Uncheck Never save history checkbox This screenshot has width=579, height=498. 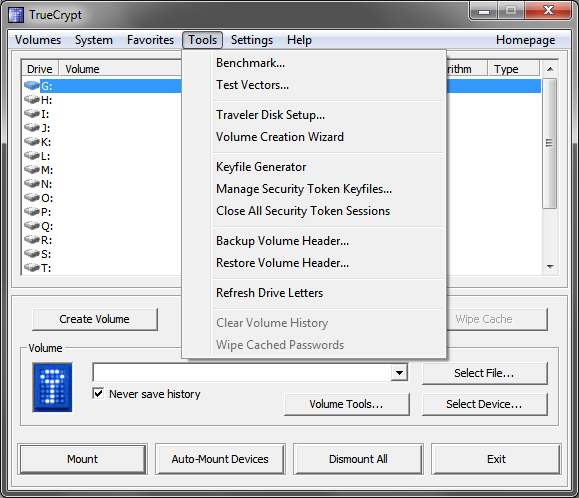[x=98, y=394]
